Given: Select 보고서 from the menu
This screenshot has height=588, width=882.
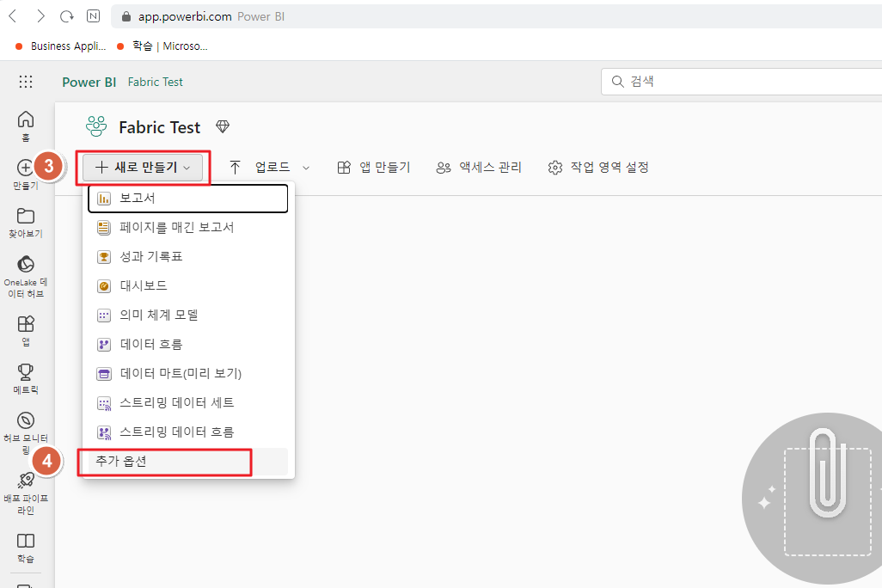Looking at the screenshot, I should tap(188, 198).
